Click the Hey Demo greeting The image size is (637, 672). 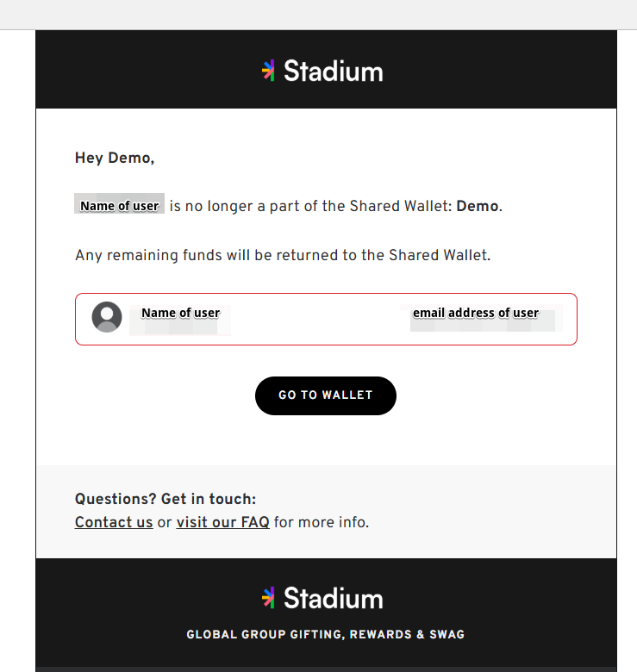pyautogui.click(x=115, y=158)
